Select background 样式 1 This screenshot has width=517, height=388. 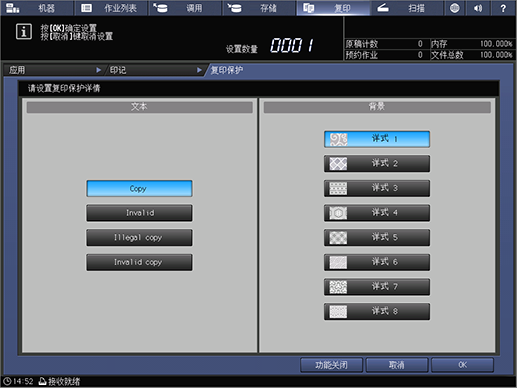pos(377,139)
